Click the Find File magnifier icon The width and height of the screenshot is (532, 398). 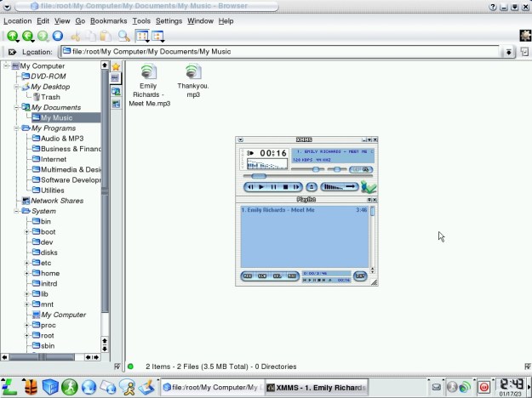tap(124, 37)
